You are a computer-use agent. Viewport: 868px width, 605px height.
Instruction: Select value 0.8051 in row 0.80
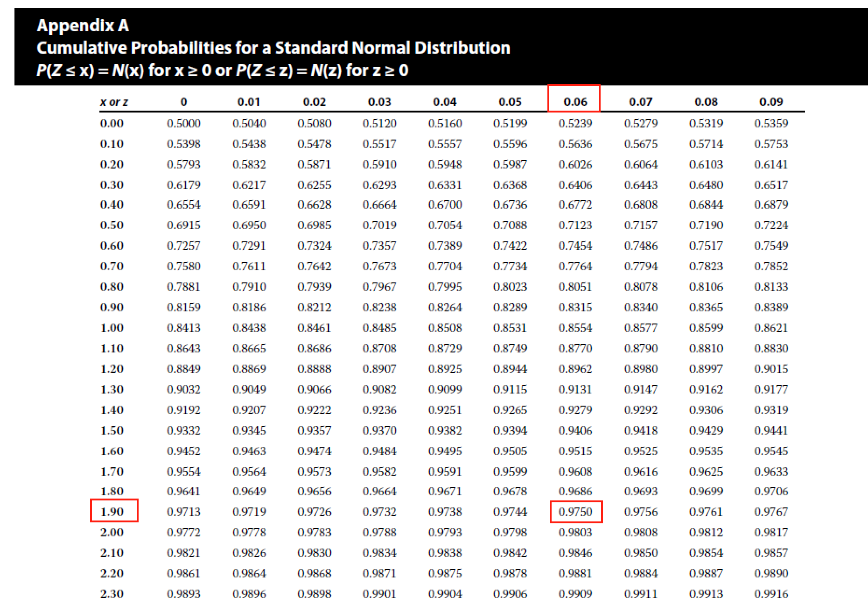(575, 287)
